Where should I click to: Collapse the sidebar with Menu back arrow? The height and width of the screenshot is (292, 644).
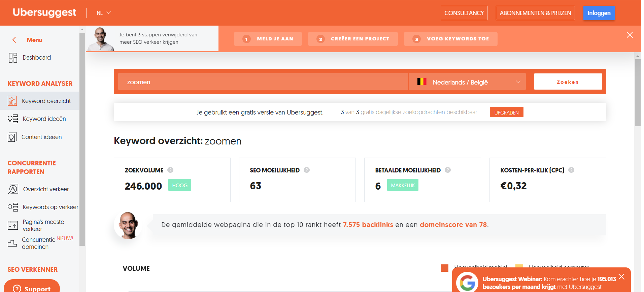(14, 40)
